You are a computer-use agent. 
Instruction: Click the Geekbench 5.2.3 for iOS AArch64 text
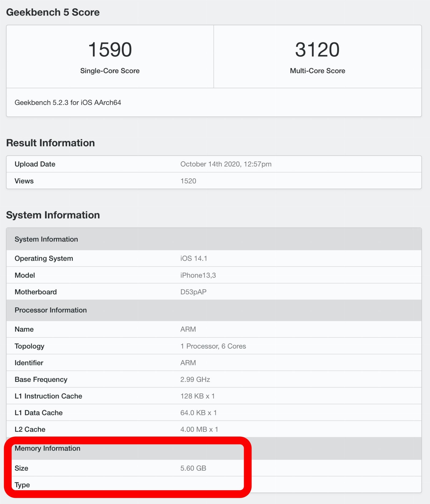coord(68,102)
